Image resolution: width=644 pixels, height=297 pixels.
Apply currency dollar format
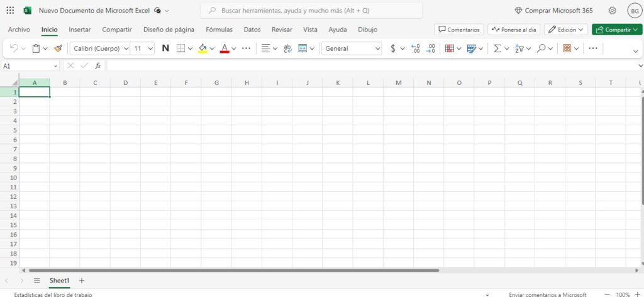(393, 48)
